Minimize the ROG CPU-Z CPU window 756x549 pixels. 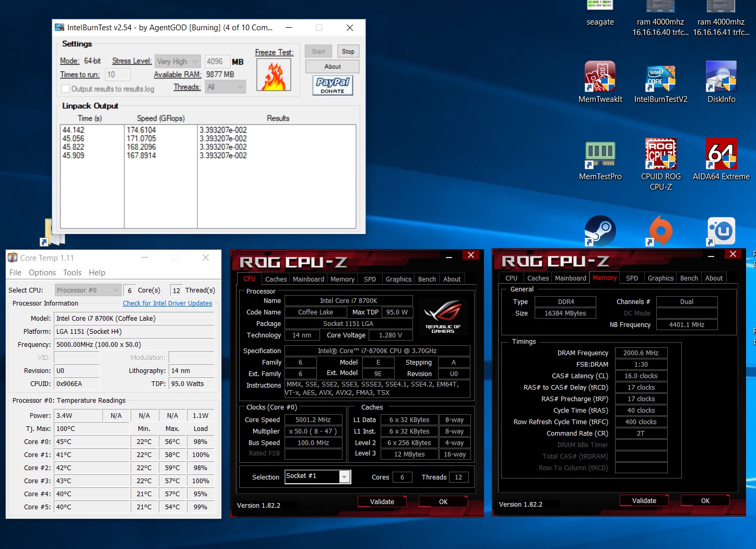tap(449, 256)
